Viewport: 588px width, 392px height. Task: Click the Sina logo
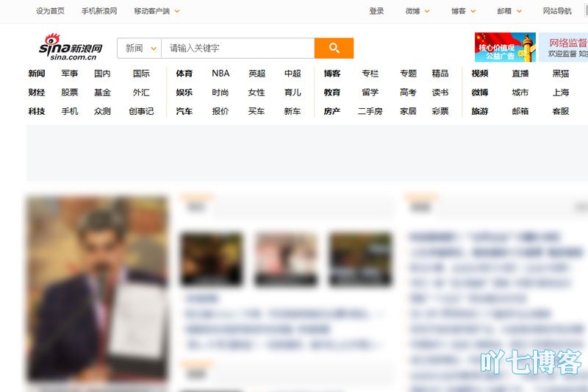(71, 47)
